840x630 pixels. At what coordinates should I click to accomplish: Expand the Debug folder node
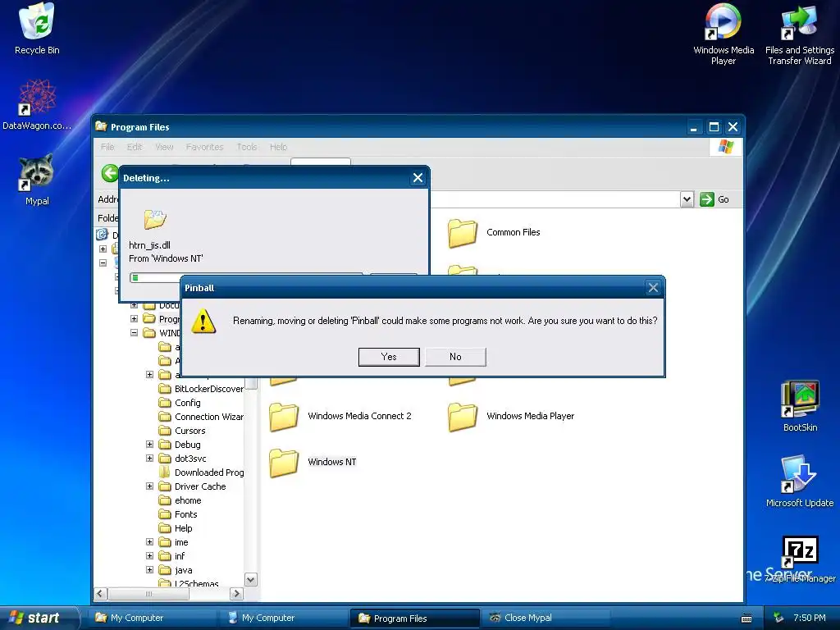tap(149, 445)
